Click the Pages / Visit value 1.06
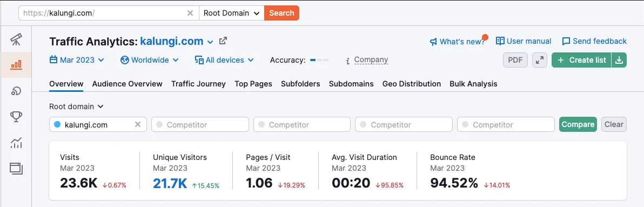644x207 pixels. [259, 183]
